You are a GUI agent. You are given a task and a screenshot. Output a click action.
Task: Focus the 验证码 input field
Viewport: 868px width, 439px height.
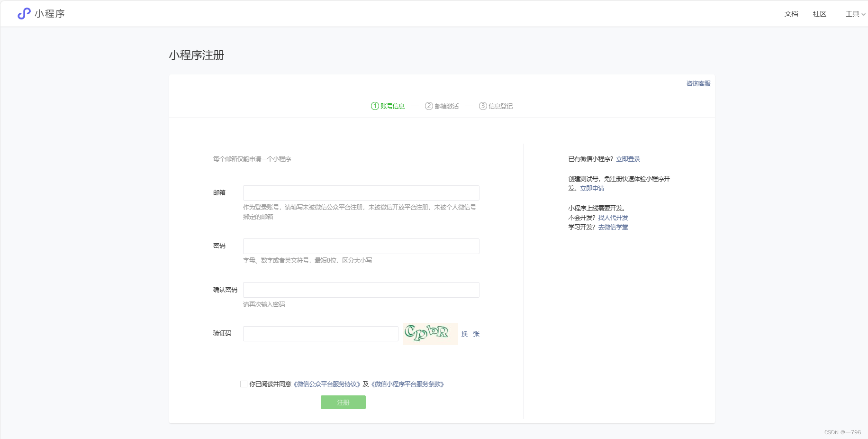coord(321,334)
